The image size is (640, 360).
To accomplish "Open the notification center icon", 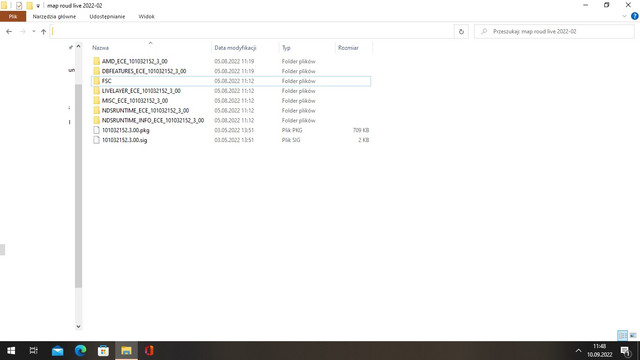I will [x=626, y=351].
